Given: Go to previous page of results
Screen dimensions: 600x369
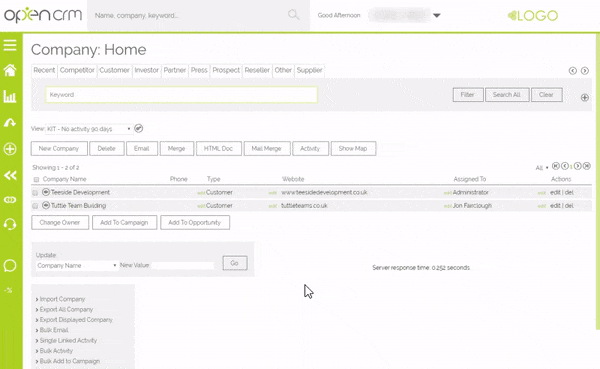Looking at the screenshot, I should (x=565, y=166).
